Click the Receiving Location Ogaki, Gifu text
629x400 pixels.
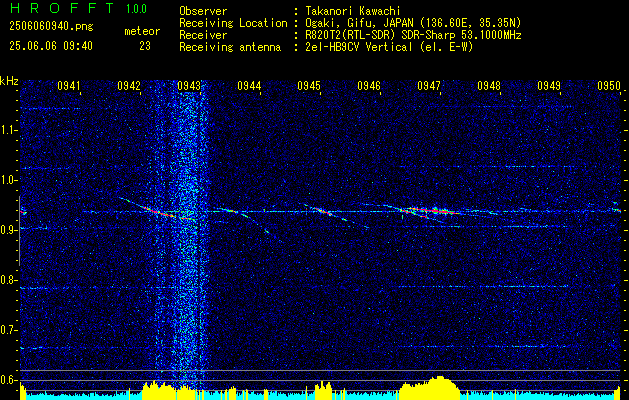pyautogui.click(x=413, y=23)
